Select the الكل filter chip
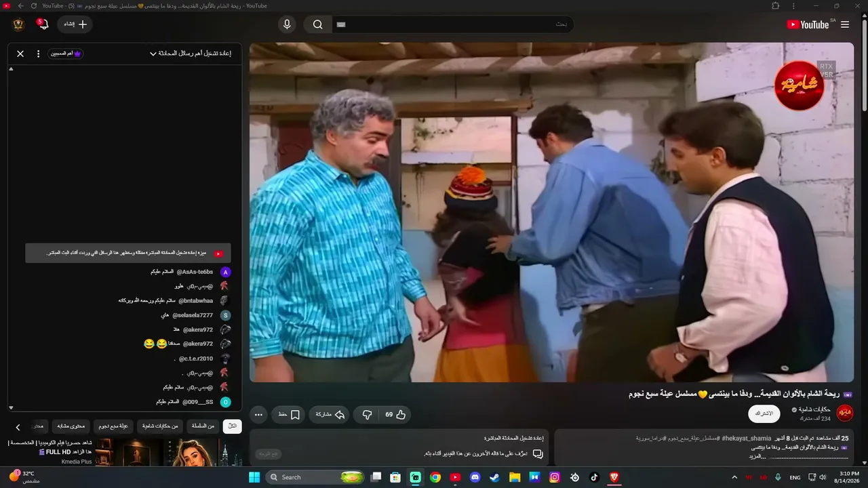868x488 pixels. point(232,426)
